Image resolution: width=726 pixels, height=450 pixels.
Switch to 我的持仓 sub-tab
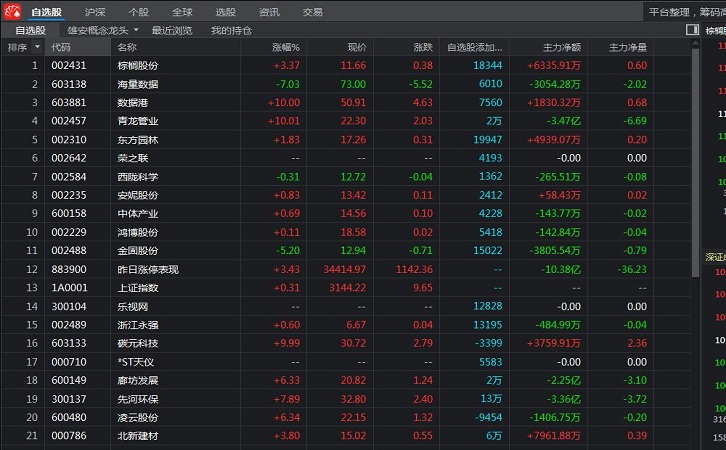click(x=231, y=31)
